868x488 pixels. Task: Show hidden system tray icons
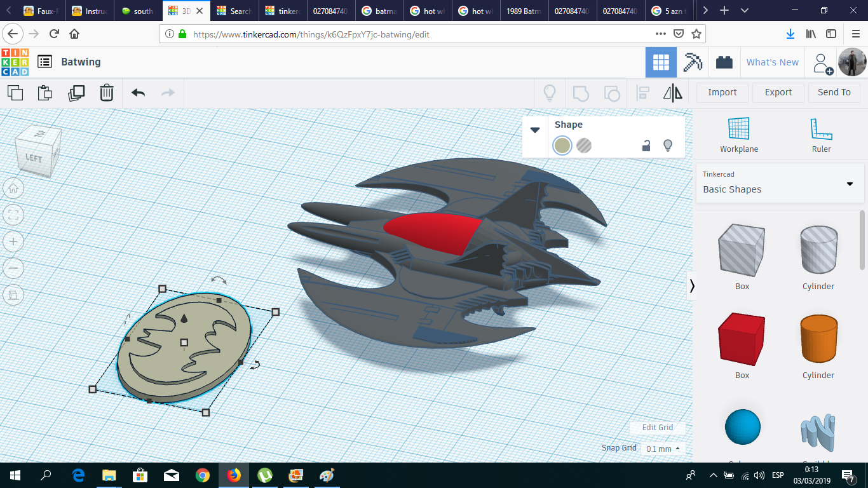pyautogui.click(x=713, y=475)
